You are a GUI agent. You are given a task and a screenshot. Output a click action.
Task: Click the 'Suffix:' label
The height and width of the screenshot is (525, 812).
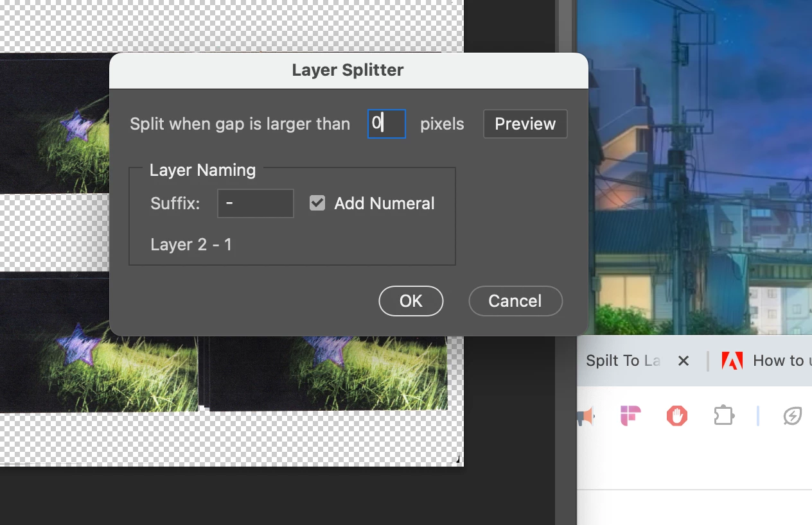click(175, 203)
